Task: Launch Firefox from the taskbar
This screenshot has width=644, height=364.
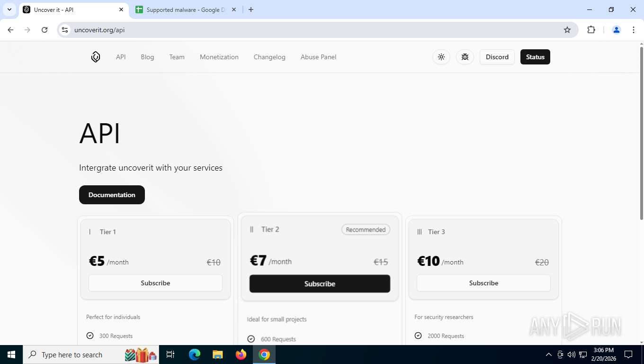Action: coord(241,355)
